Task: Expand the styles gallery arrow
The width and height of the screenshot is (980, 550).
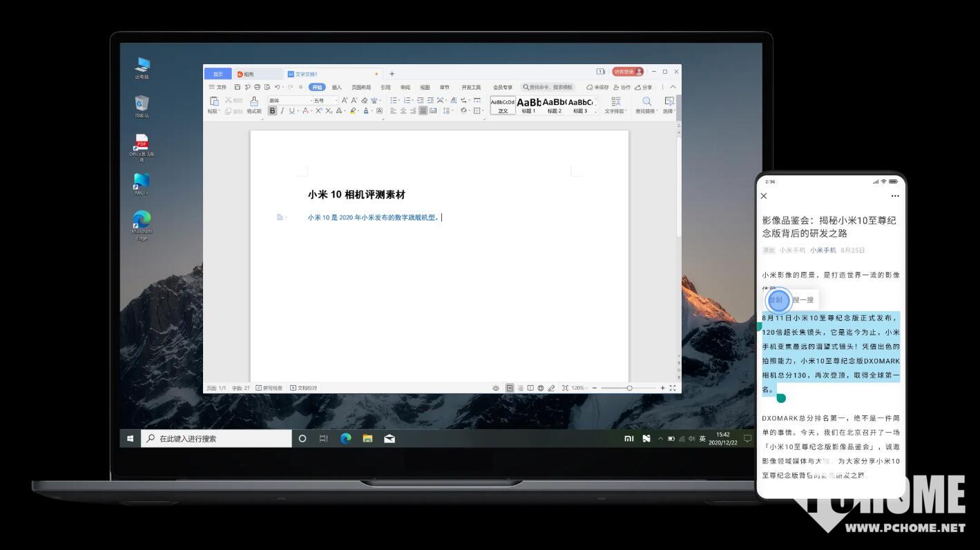Action: [596, 111]
